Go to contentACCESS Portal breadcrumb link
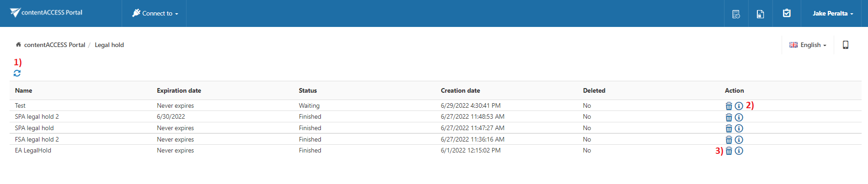Screen dimensions: 868x184 pos(54,45)
